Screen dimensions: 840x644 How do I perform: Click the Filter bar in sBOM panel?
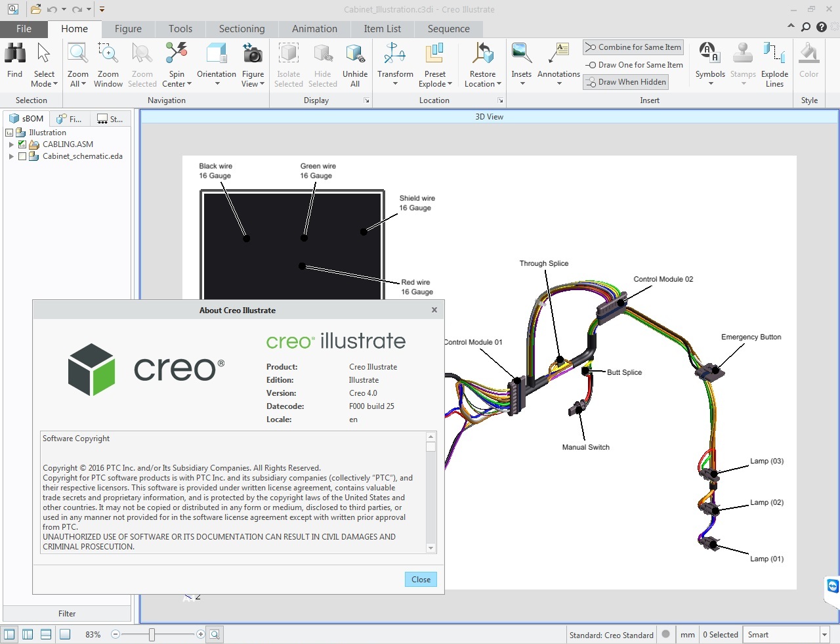pyautogui.click(x=67, y=614)
